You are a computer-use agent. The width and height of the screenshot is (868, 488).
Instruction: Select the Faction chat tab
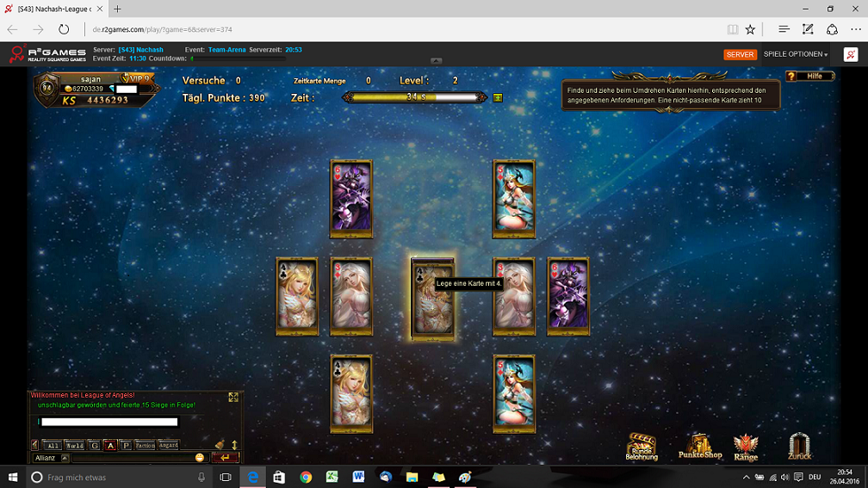coord(145,445)
